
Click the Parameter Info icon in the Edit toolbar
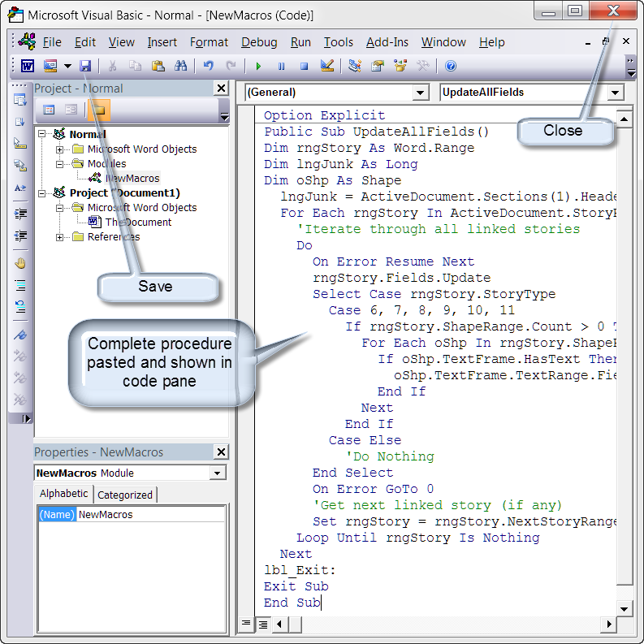[20, 165]
